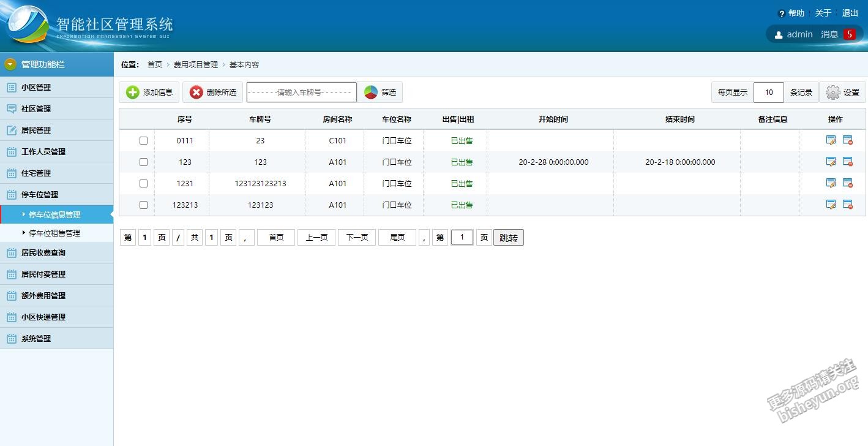Click the C101 room name cell
The image size is (868, 446).
pos(338,140)
